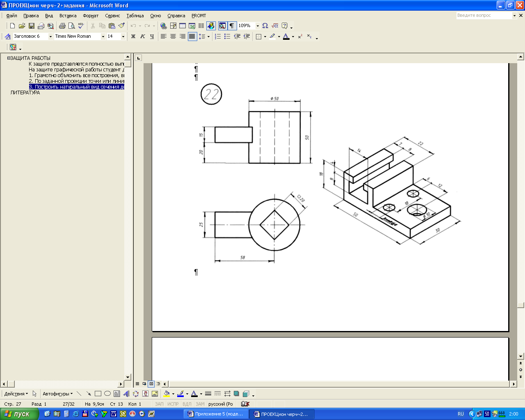Run the spelling check (ABC checkmark)
The width and height of the screenshot is (525, 420).
pos(81,26)
